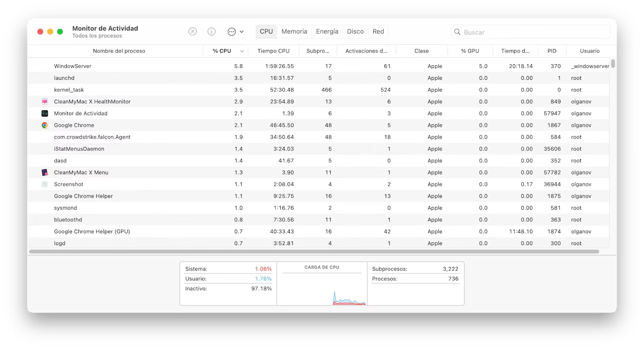Screen dimensions: 644x349
Task: Select the com.crowdstrike.falcon.Agent row
Action: pyautogui.click(x=319, y=137)
